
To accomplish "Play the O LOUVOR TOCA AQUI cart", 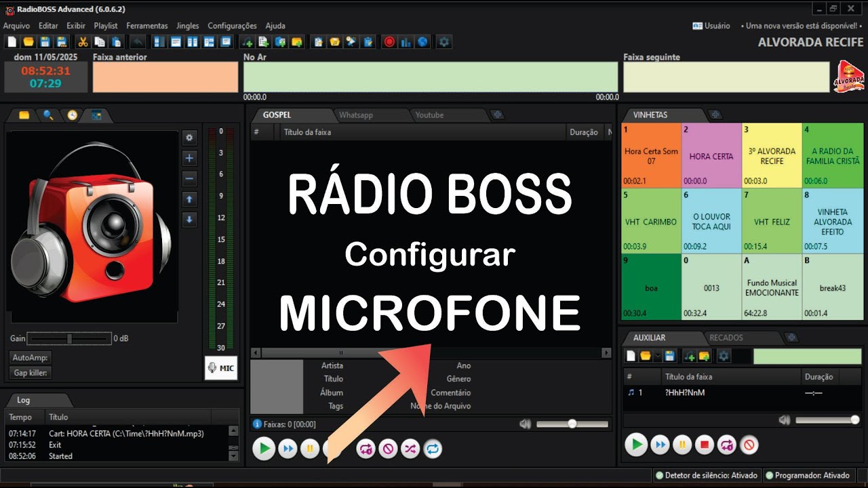I will point(711,221).
